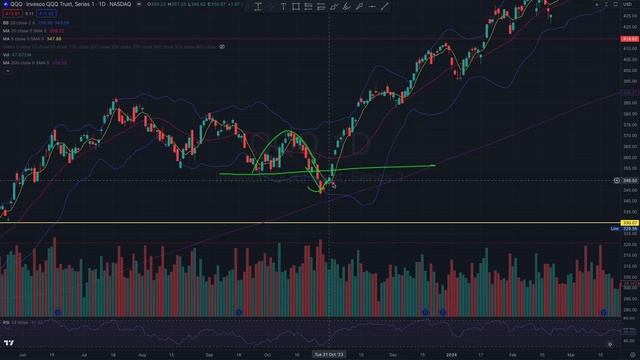Maximize the chart pane via top-right square icon
The width and height of the screenshot is (640, 360).
click(x=615, y=4)
